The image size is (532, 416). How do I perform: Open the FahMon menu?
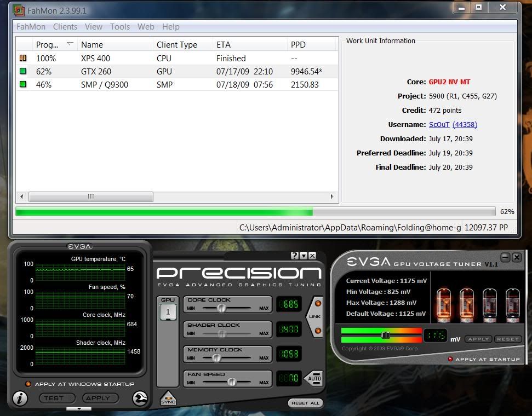31,27
